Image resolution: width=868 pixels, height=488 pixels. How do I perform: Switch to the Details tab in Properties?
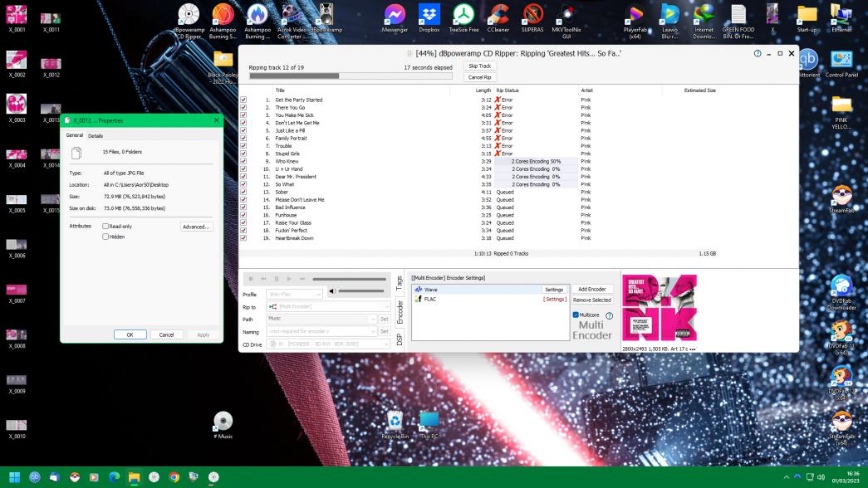[96, 136]
